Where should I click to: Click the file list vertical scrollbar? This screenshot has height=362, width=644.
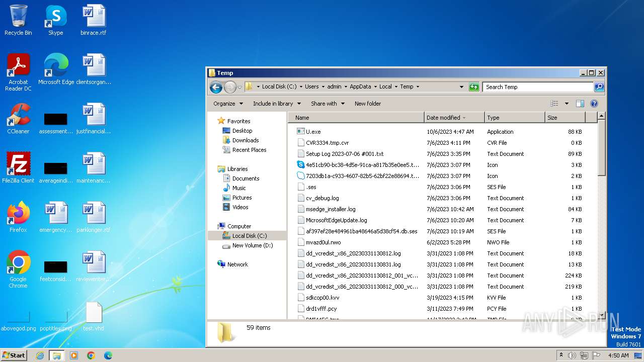[x=601, y=215]
